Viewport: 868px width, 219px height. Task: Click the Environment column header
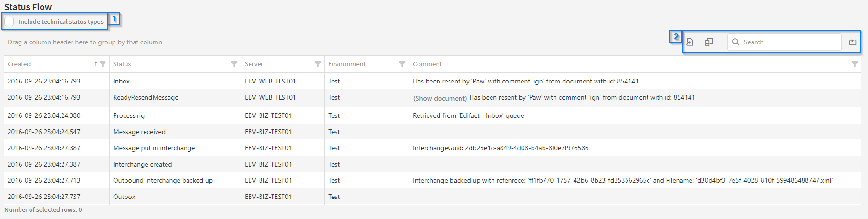(x=347, y=64)
